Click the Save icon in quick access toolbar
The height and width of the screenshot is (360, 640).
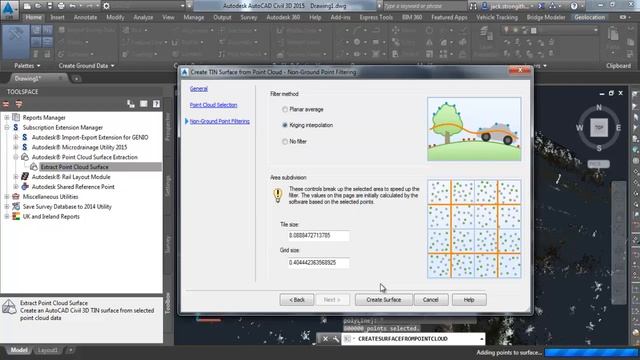pos(50,6)
